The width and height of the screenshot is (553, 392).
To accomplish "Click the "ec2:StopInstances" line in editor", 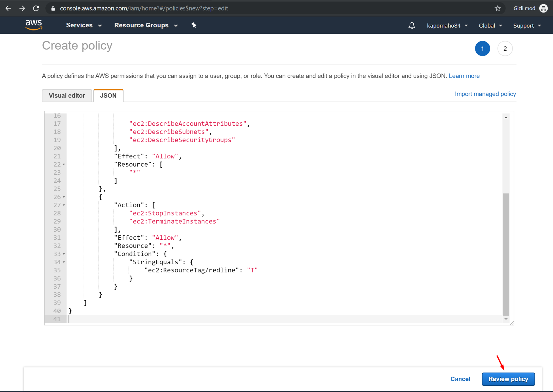I will tap(167, 213).
